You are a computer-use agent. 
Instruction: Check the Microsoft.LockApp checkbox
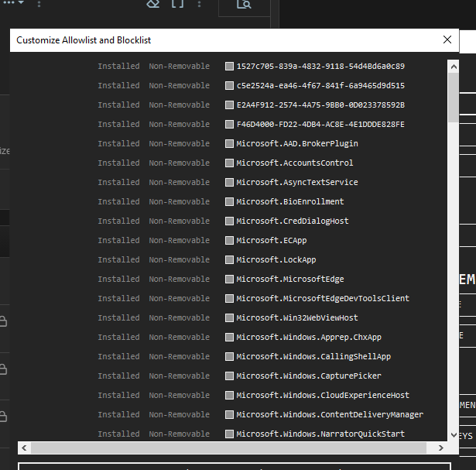[x=229, y=260]
